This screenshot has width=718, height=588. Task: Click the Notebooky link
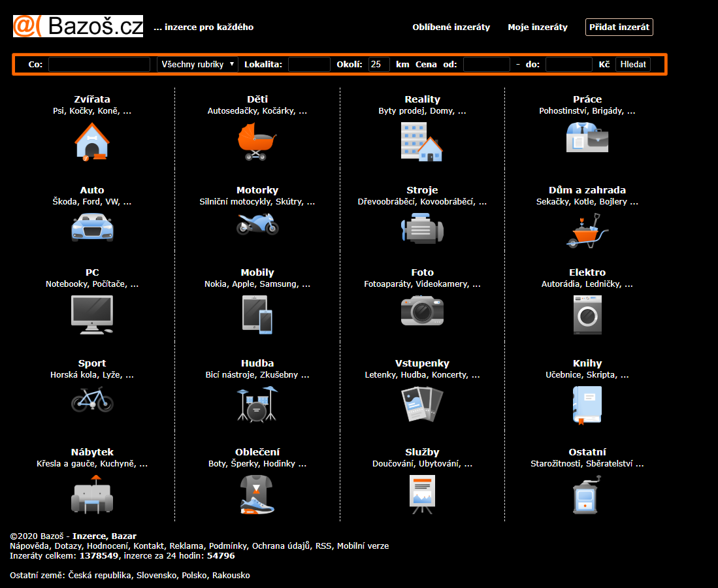pyautogui.click(x=67, y=284)
